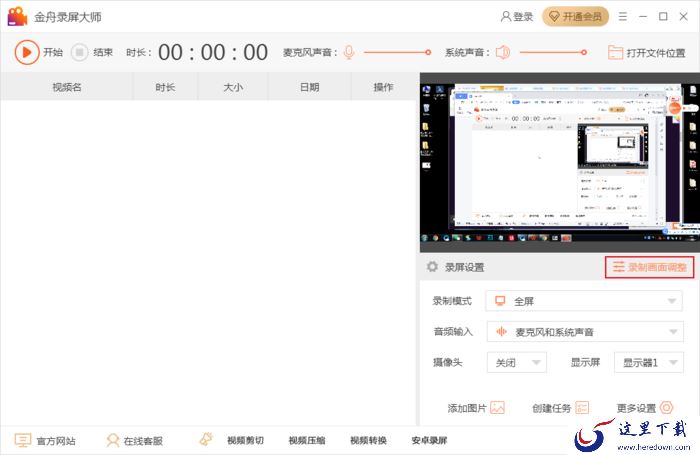This screenshot has height=455, width=700.
Task: Stop recording with the 结束 button
Action: 79,52
